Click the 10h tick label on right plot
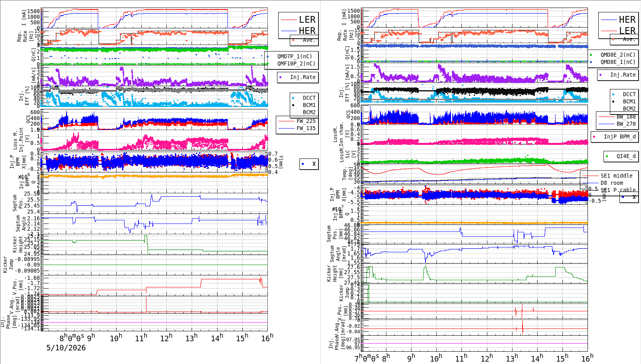This screenshot has height=364, width=641. coord(436,358)
